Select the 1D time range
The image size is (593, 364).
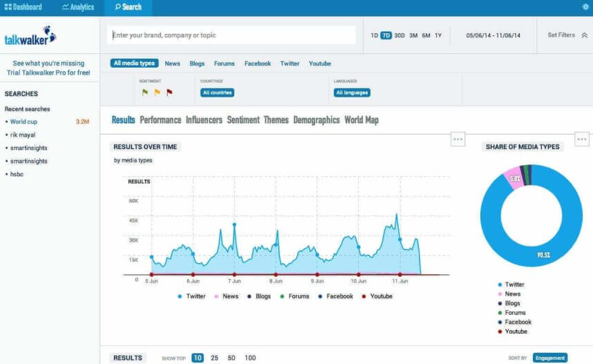(374, 35)
